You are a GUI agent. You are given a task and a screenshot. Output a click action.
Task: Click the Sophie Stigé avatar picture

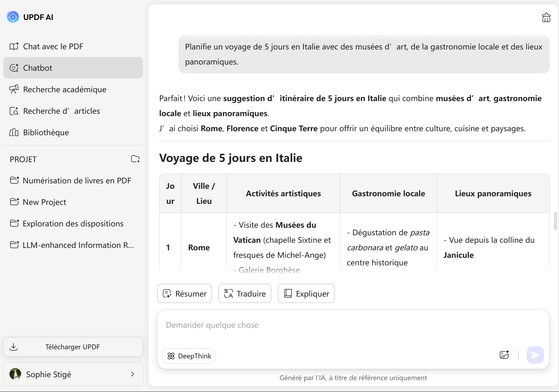(x=15, y=374)
